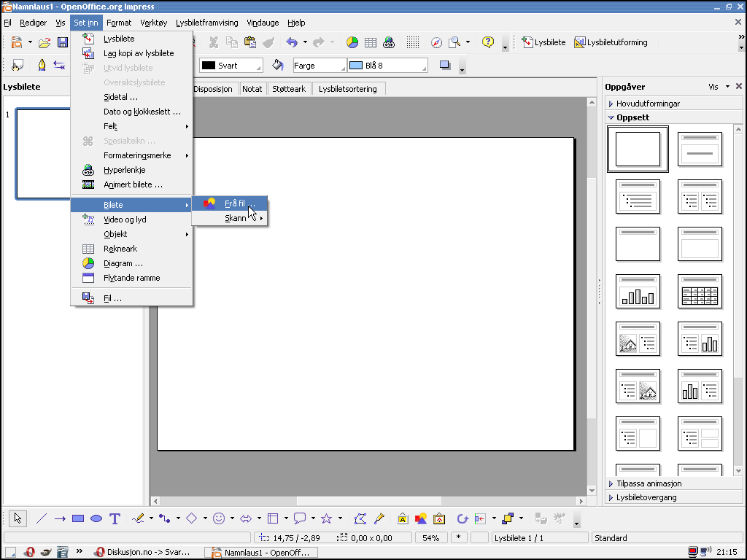The image size is (747, 560).
Task: Open the Gallery icon in drawing toolbar
Action: click(439, 518)
